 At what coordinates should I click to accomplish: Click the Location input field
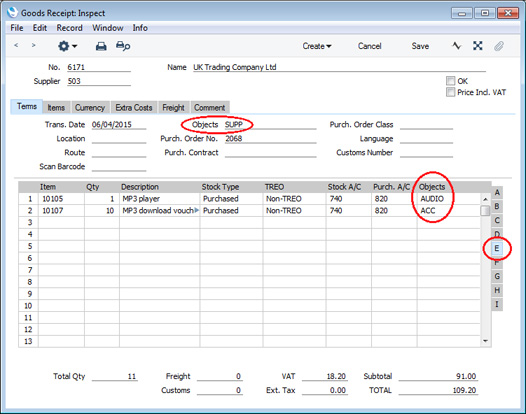(x=119, y=139)
